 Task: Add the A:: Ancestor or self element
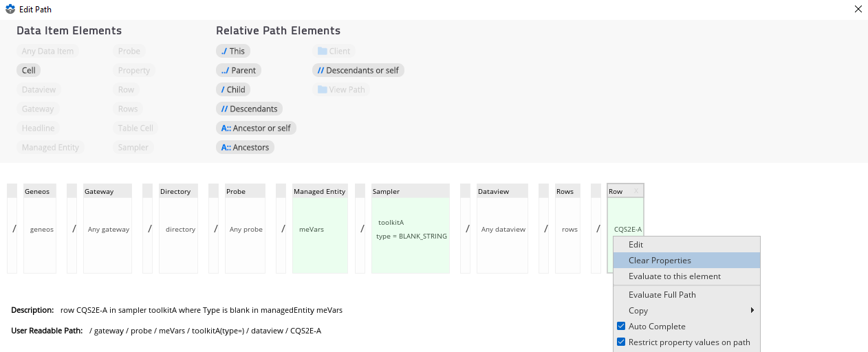[255, 128]
